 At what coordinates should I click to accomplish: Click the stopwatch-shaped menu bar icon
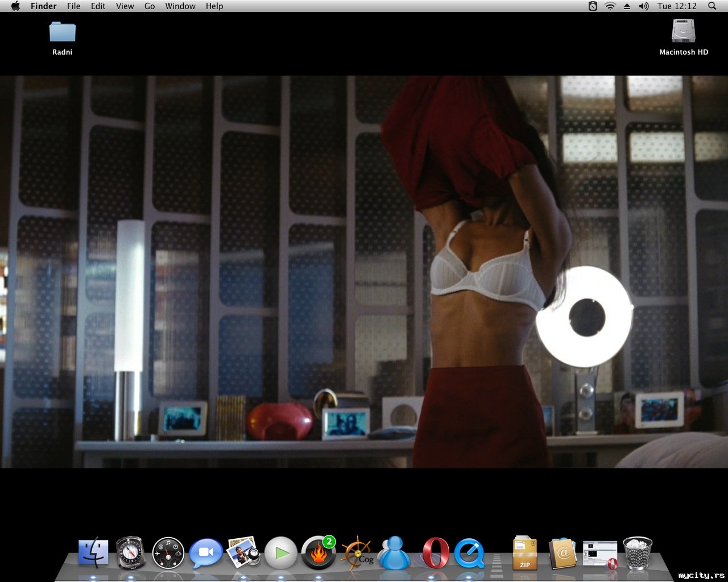pos(593,6)
